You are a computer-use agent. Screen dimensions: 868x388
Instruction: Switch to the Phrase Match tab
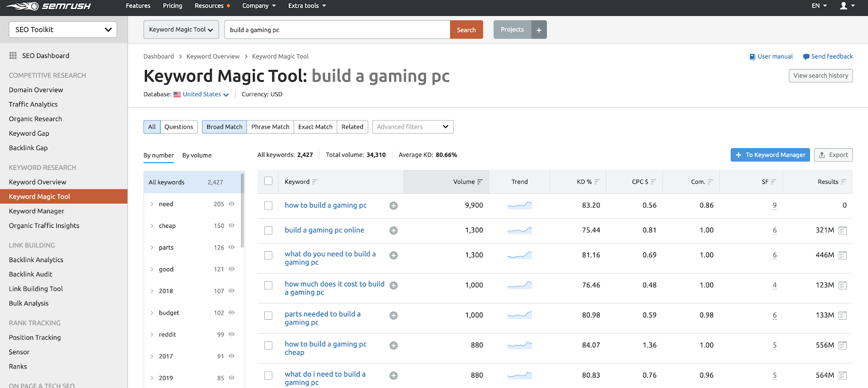point(270,127)
